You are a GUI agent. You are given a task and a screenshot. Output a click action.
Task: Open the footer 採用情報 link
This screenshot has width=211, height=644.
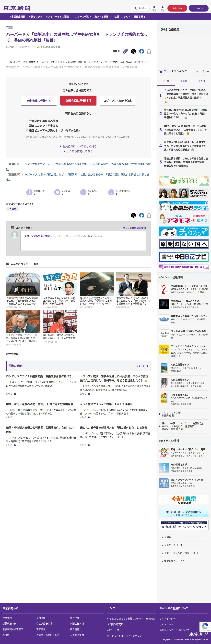tap(41, 618)
